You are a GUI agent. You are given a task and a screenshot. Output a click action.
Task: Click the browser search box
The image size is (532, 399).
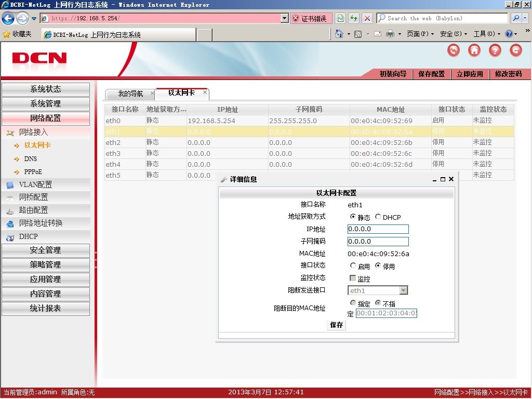tap(443, 18)
